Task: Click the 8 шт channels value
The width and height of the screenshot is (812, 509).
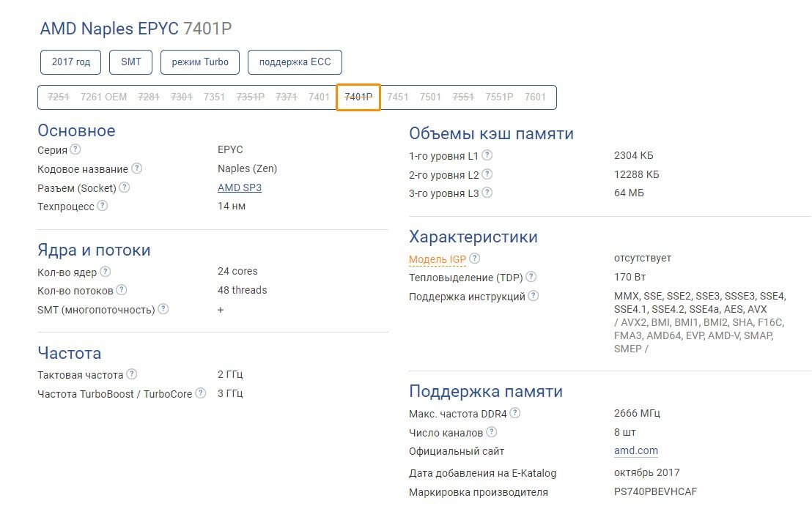Action: tap(625, 432)
